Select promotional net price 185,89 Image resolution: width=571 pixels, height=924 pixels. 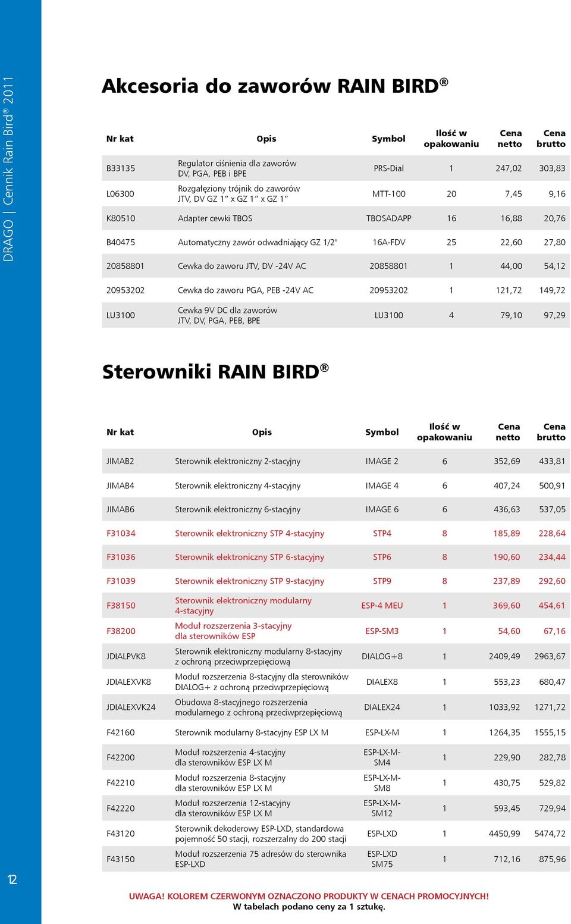click(x=507, y=533)
